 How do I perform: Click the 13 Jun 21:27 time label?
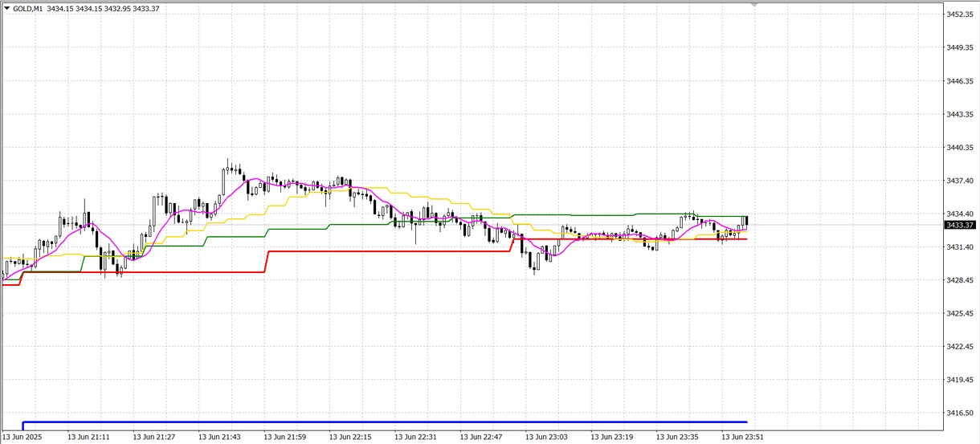click(154, 438)
